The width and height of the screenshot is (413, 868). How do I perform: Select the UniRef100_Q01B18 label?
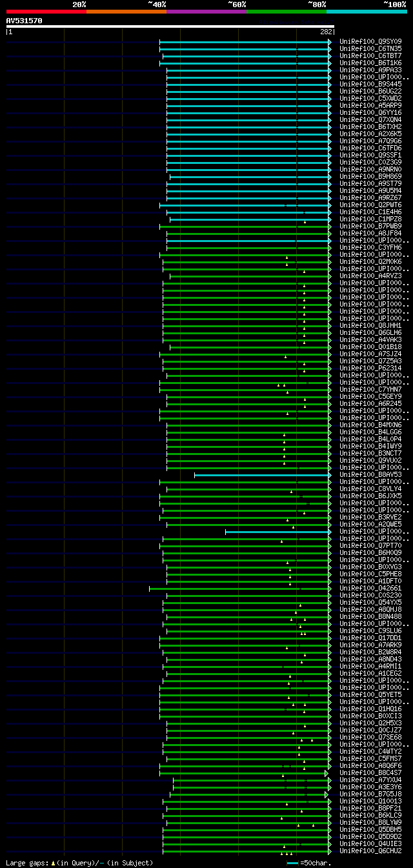(x=370, y=347)
